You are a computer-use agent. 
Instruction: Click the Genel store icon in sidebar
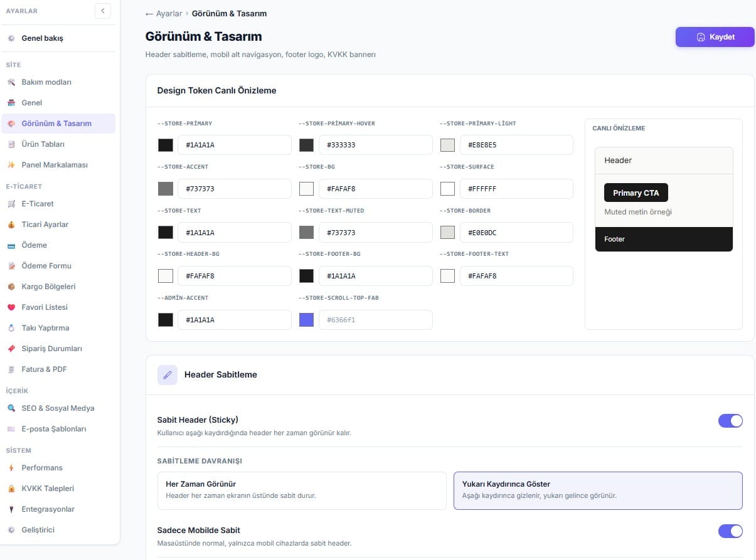click(11, 103)
